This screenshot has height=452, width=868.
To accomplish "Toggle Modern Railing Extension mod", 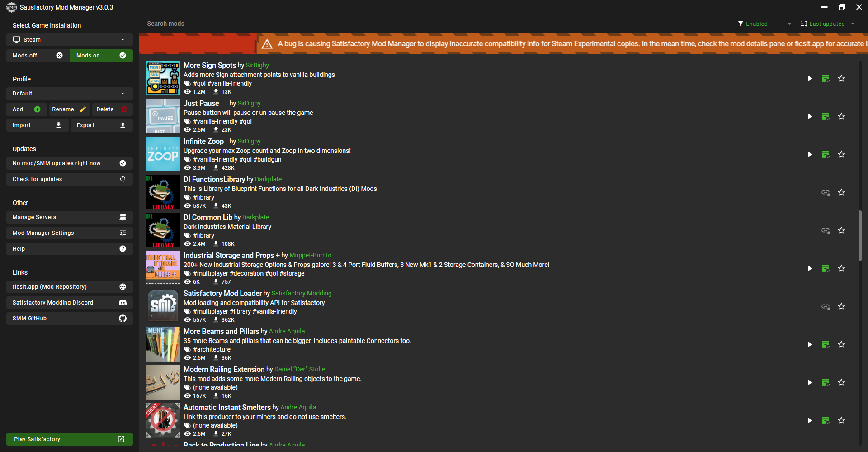I will click(x=810, y=382).
